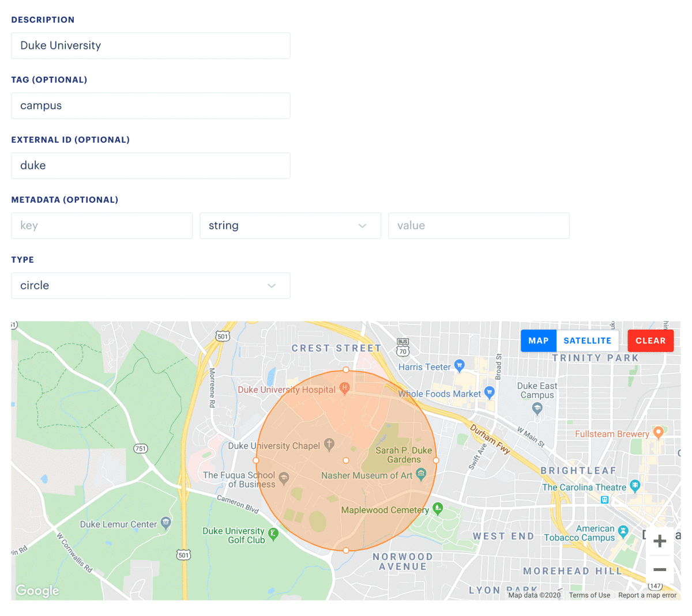Click the Fuqua School of Business pin

click(284, 478)
